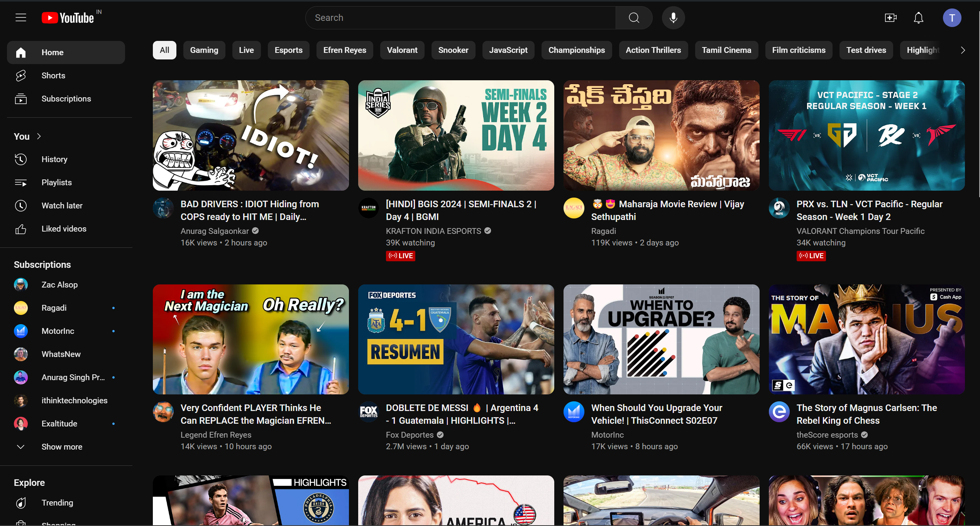Select the Gaming filter chip
The width and height of the screenshot is (980, 526).
pos(204,50)
